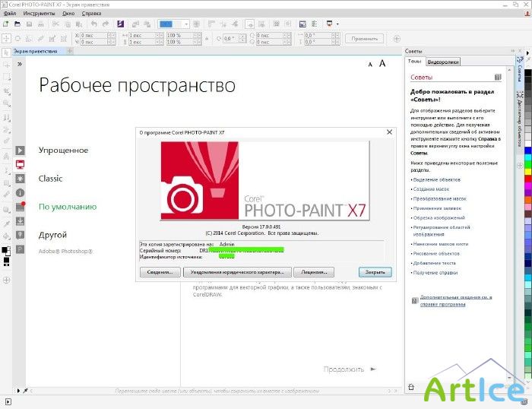
Task: Click the larger A to increase text size
Action: tap(384, 64)
